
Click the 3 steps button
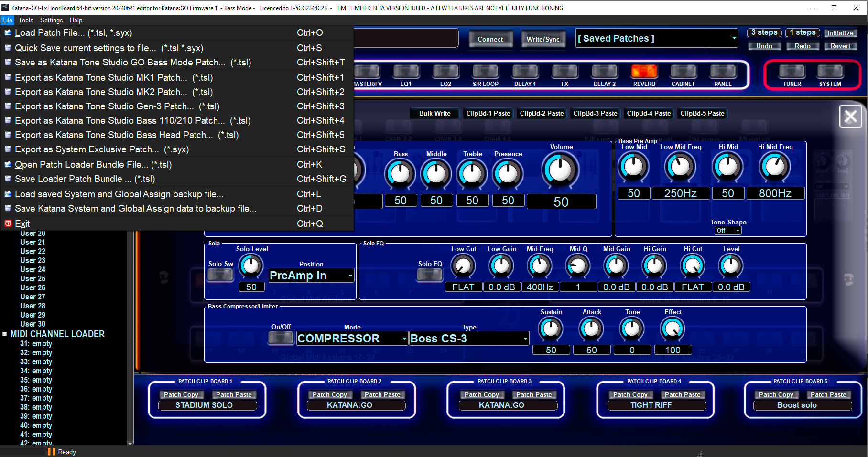tap(764, 32)
